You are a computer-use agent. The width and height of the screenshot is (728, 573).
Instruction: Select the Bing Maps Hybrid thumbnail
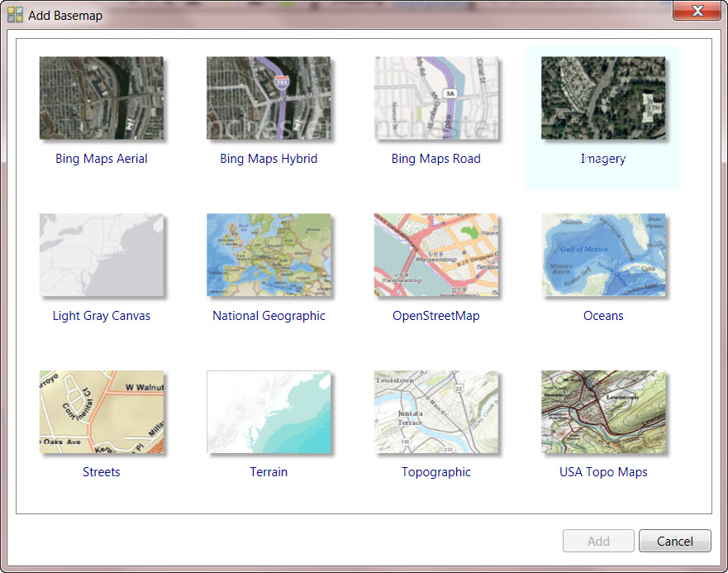point(269,98)
